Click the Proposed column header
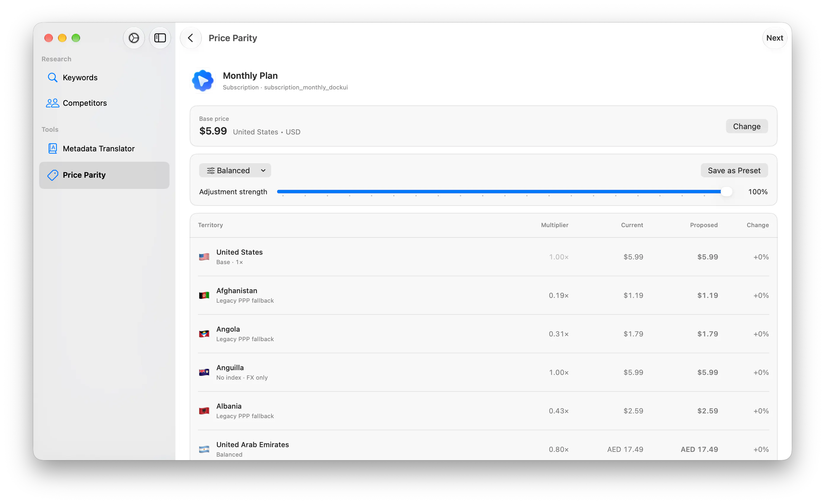Screen dimensions: 825x504 (704, 225)
